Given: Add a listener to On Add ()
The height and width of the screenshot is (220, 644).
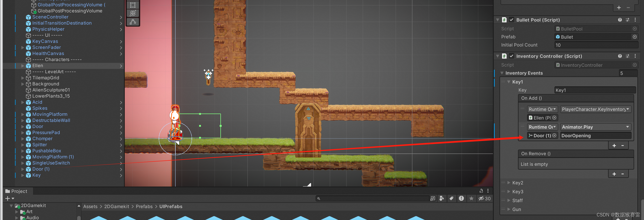Looking at the screenshot, I should click(x=614, y=145).
